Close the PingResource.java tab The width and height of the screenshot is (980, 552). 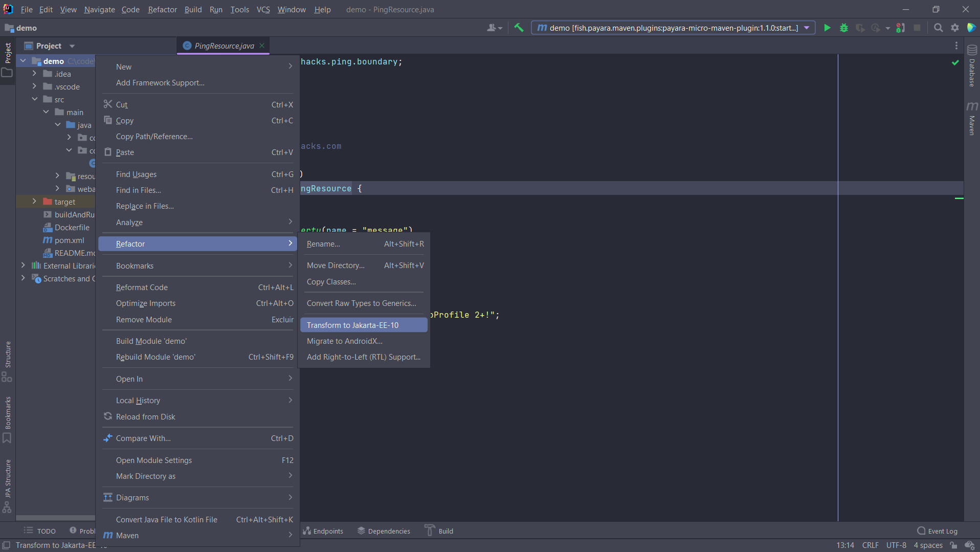coord(261,46)
